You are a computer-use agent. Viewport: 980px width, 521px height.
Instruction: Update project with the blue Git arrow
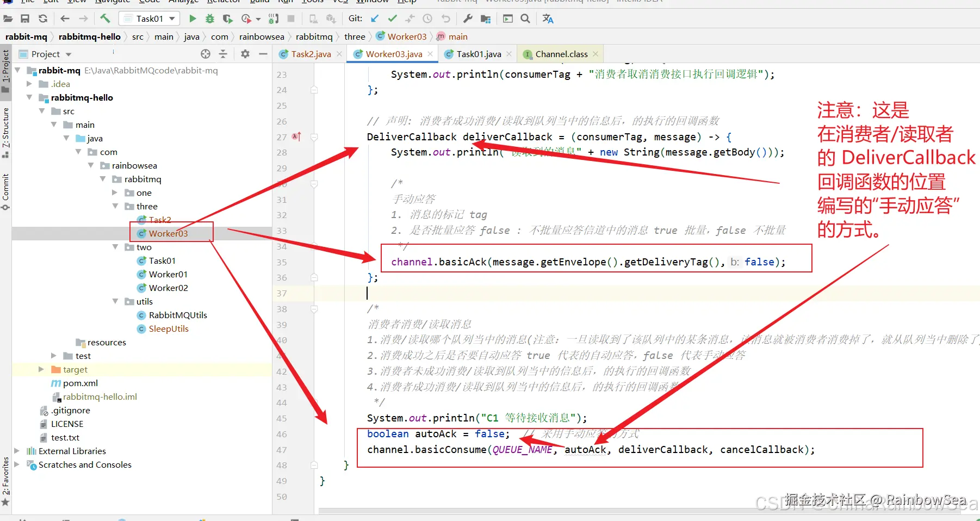[x=375, y=19]
